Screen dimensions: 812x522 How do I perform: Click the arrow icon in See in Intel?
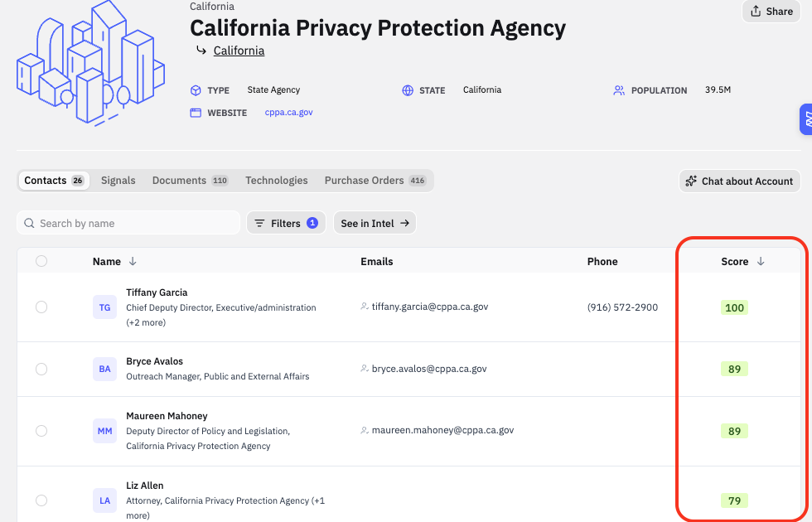point(405,223)
